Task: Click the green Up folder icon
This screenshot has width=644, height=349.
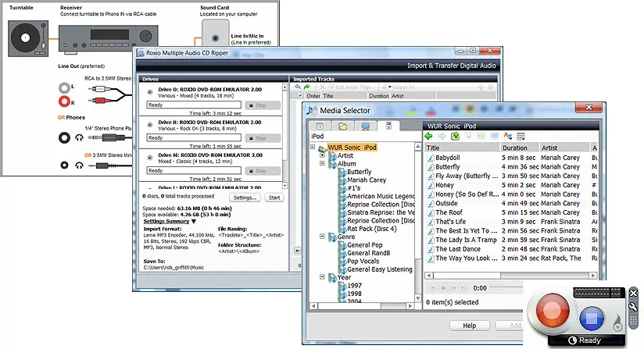Action: [x=456, y=137]
